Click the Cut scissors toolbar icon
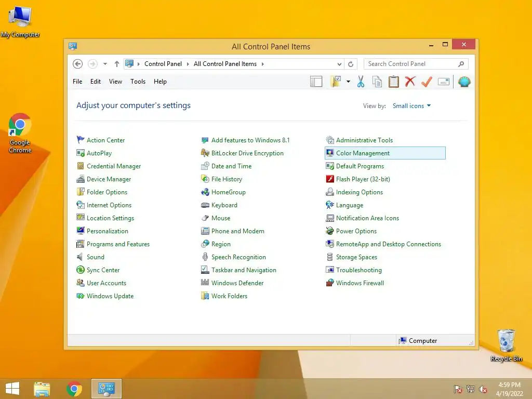The image size is (532, 399). [x=361, y=82]
